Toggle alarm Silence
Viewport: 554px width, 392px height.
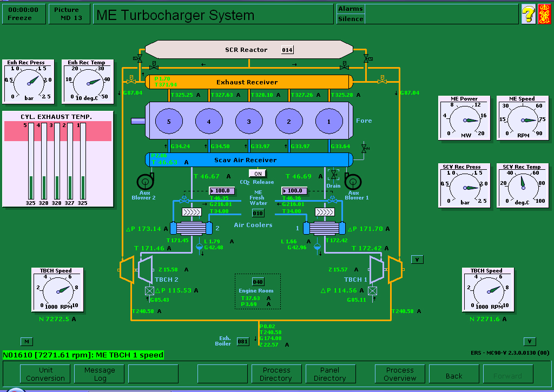(351, 19)
